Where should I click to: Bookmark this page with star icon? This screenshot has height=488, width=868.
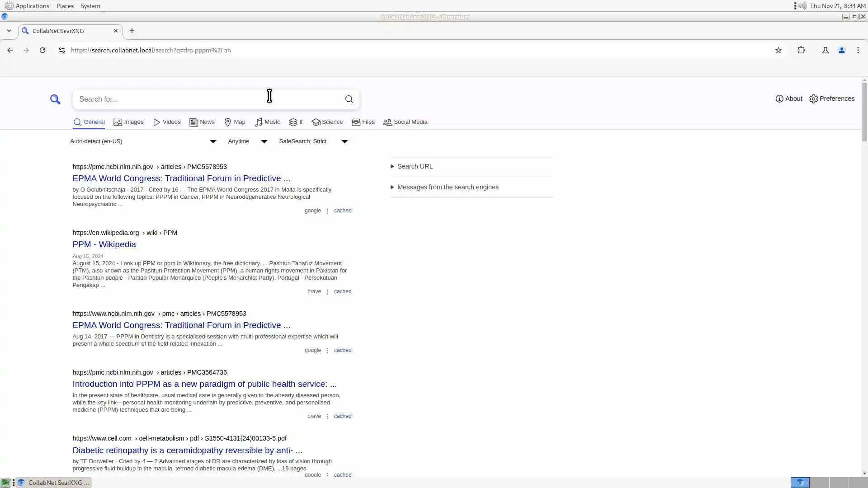click(x=778, y=50)
